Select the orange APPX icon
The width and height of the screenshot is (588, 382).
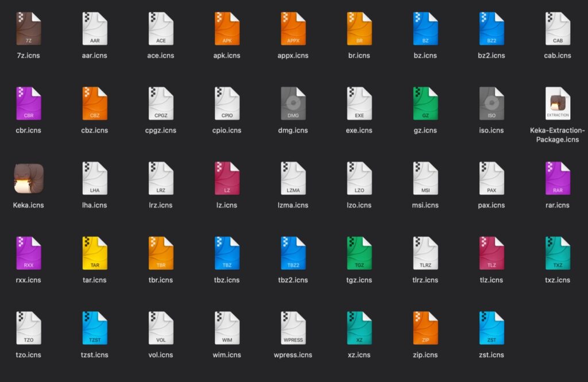293,29
